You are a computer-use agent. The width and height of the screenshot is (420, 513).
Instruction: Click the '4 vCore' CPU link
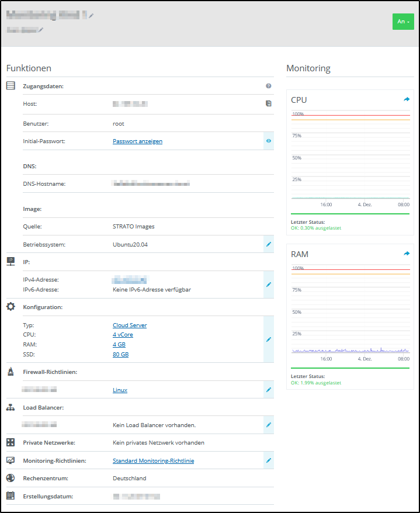click(123, 335)
